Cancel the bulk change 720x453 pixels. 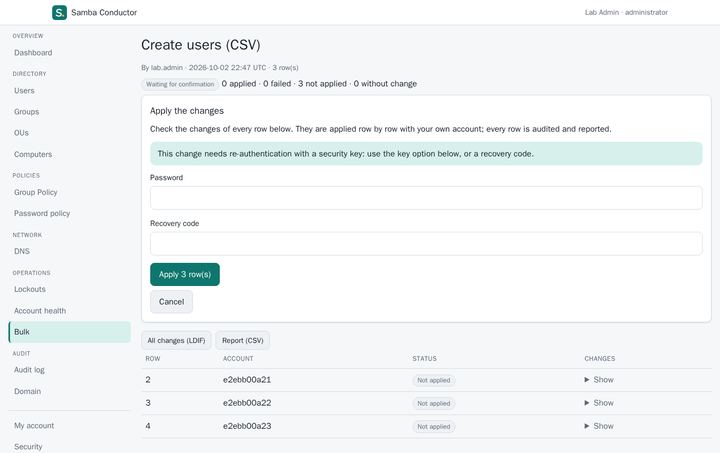(x=171, y=302)
